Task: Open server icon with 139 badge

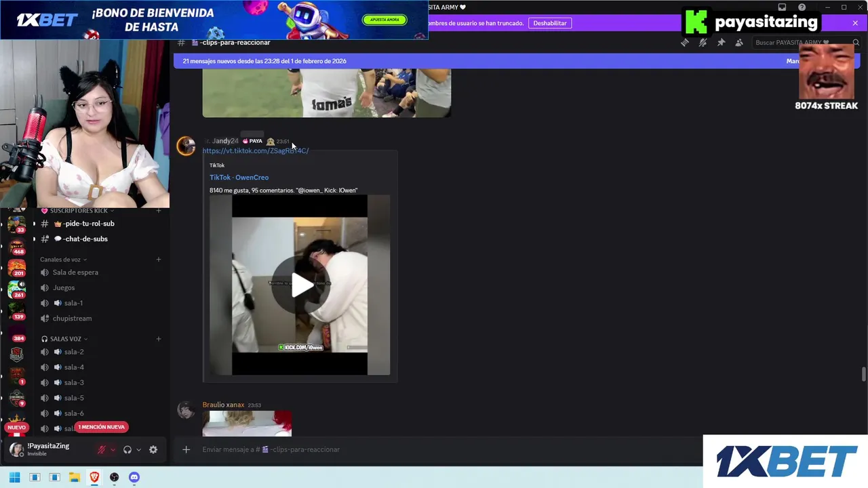Action: click(x=16, y=312)
